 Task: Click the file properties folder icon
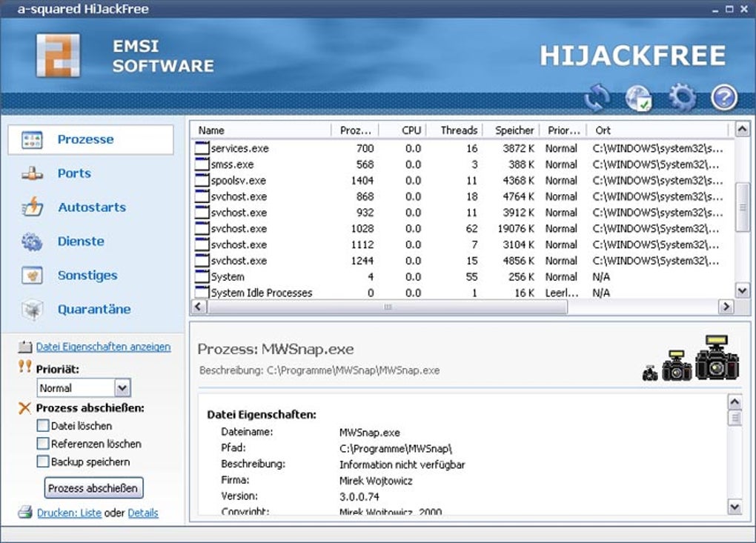[x=25, y=347]
